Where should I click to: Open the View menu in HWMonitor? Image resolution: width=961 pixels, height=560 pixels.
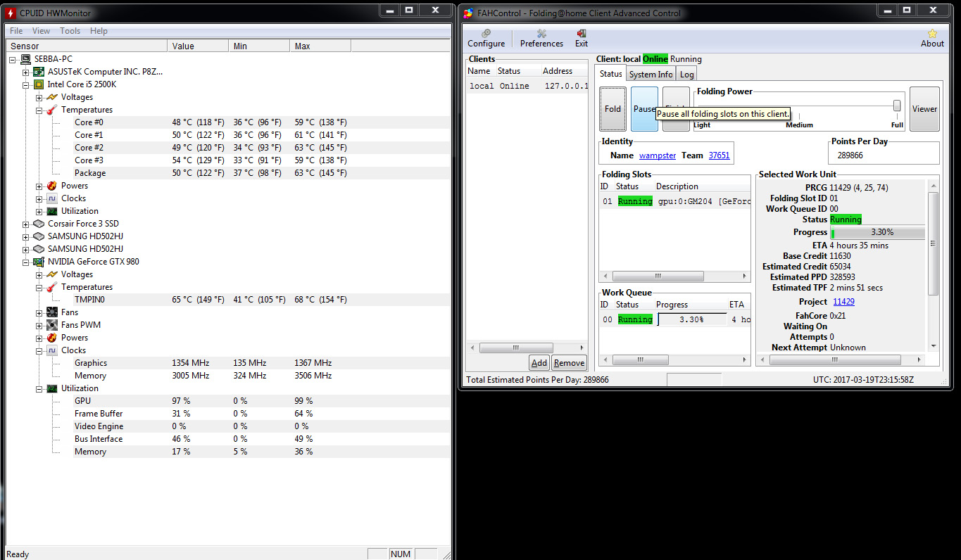tap(41, 31)
